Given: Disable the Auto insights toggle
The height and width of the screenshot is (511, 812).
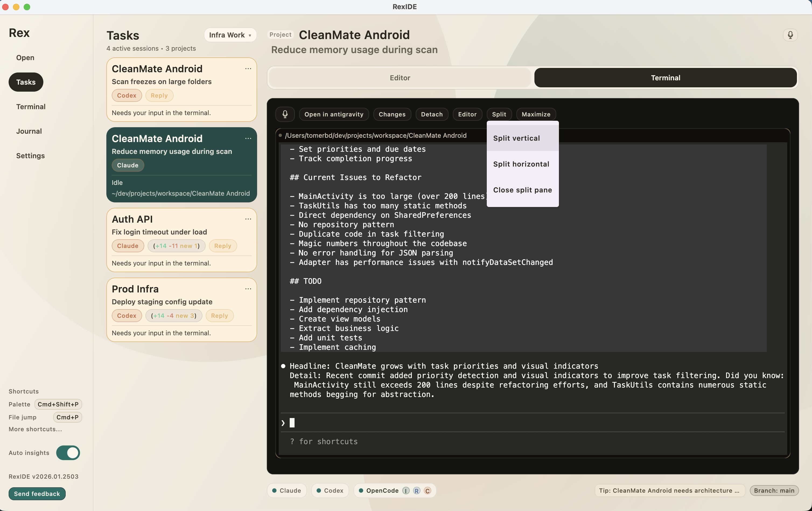Looking at the screenshot, I should point(68,453).
